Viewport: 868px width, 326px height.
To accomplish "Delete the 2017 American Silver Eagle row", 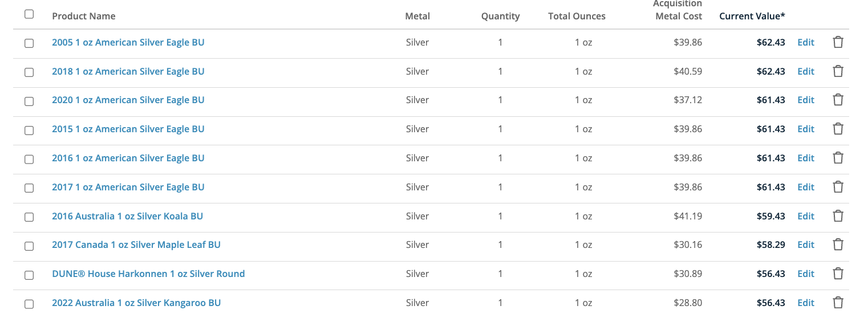I will [x=838, y=187].
